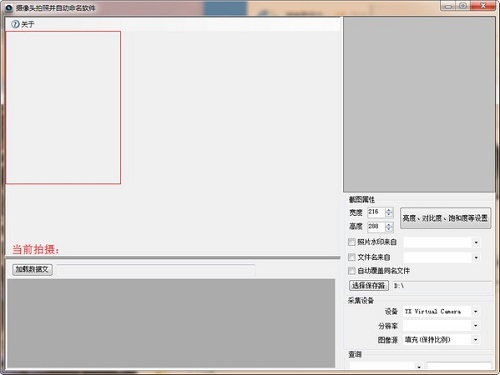The width and height of the screenshot is (500, 375).
Task: Expand the 分辨率 resolution dropdown
Action: [x=476, y=325]
